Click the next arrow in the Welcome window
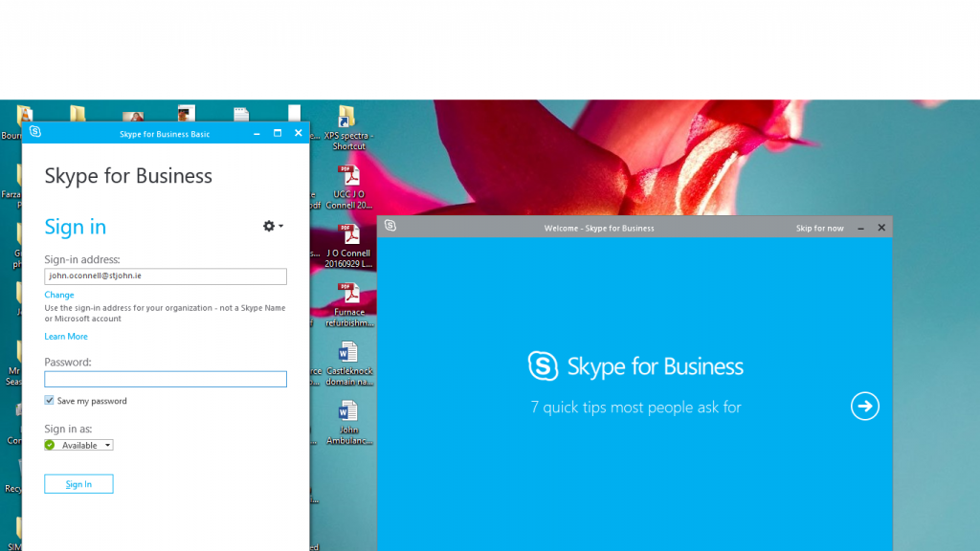 pyautogui.click(x=865, y=407)
